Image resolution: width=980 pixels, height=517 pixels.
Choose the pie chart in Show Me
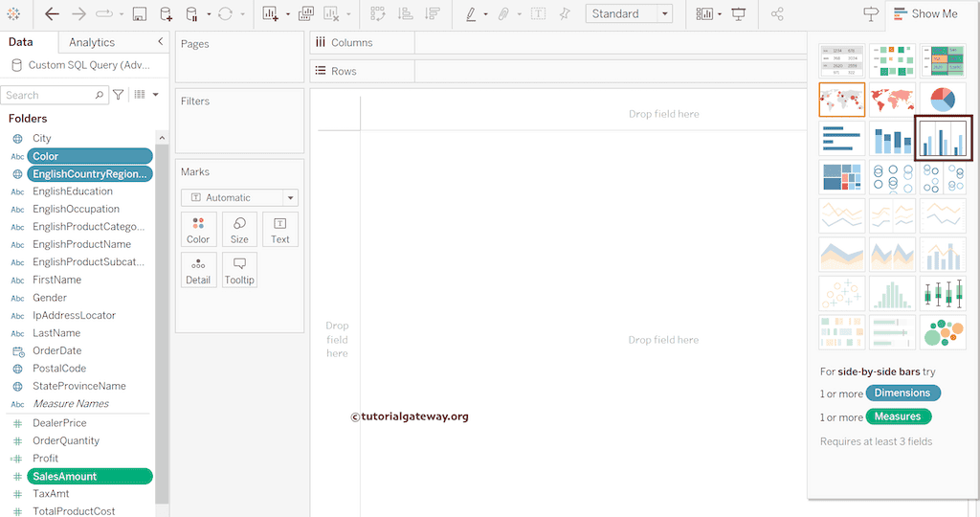(x=943, y=99)
